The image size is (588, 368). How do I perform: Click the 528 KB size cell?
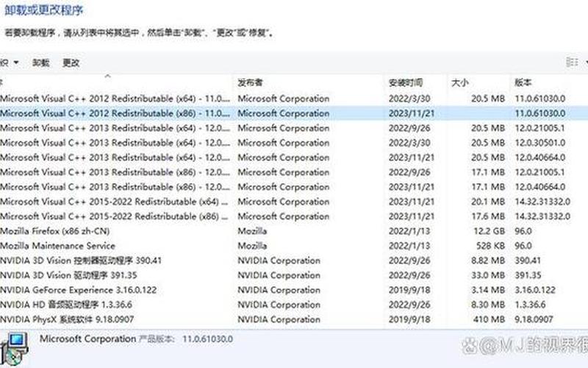[x=490, y=246]
